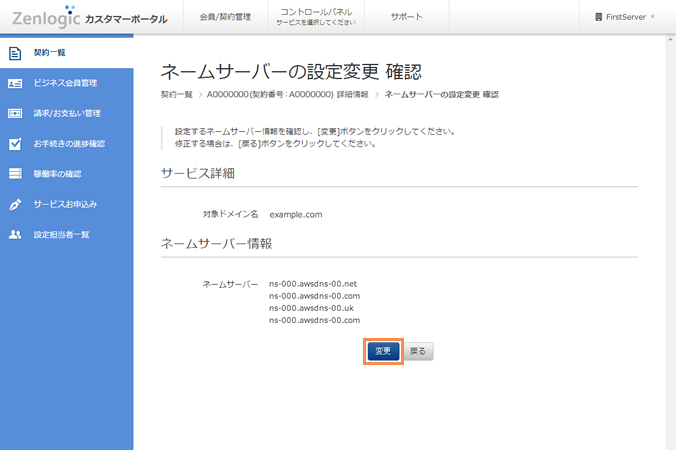Click the Zenlogic logo in header

46,17
